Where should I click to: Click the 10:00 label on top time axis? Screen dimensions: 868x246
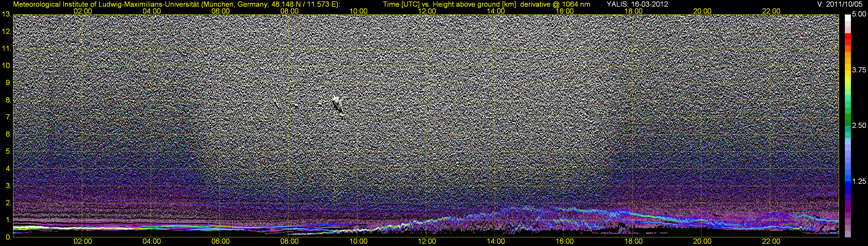coord(358,11)
